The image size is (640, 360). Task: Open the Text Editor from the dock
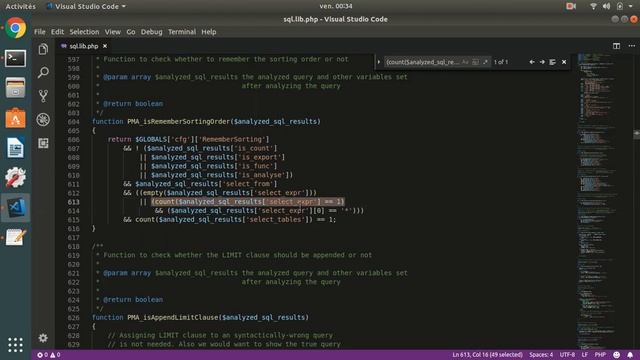16,237
